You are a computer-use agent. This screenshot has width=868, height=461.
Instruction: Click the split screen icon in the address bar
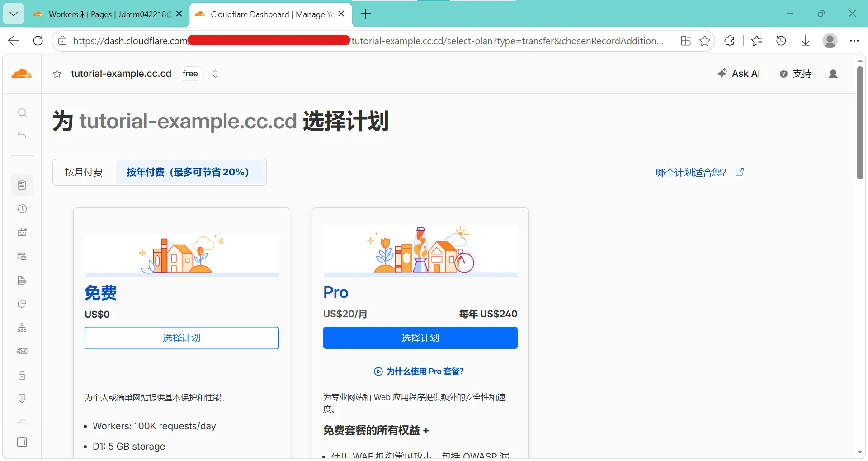point(686,41)
